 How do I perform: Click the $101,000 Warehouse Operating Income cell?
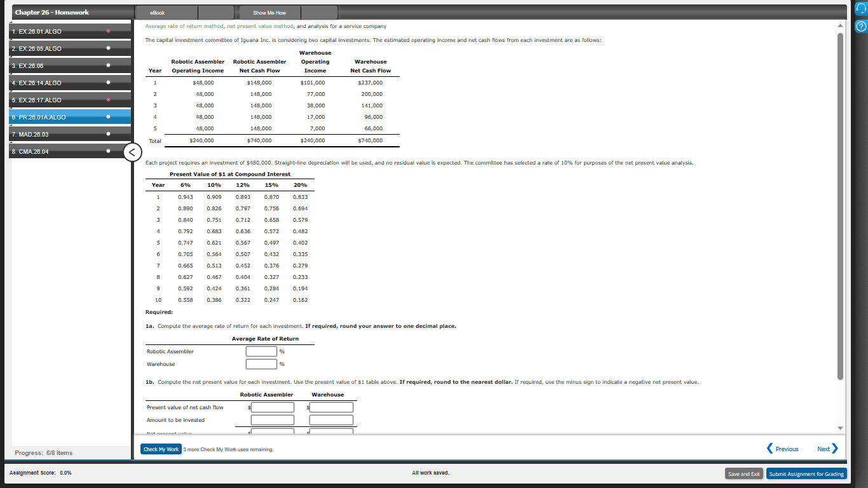[x=313, y=83]
